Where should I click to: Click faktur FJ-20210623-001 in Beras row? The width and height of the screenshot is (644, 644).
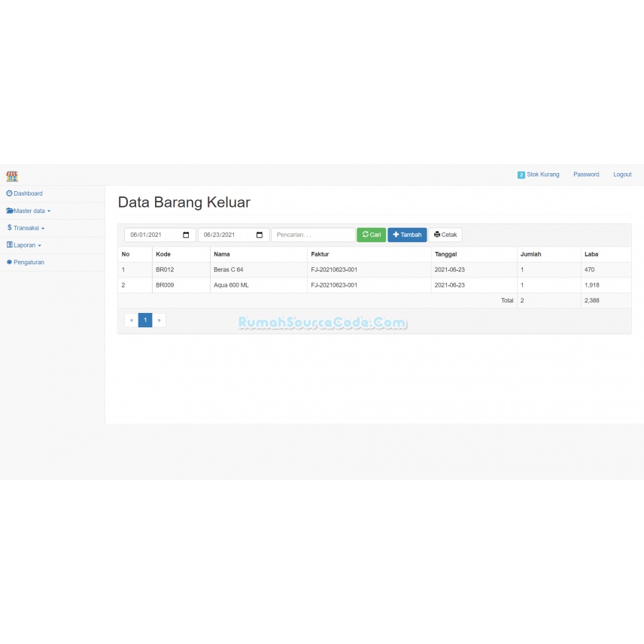point(334,270)
